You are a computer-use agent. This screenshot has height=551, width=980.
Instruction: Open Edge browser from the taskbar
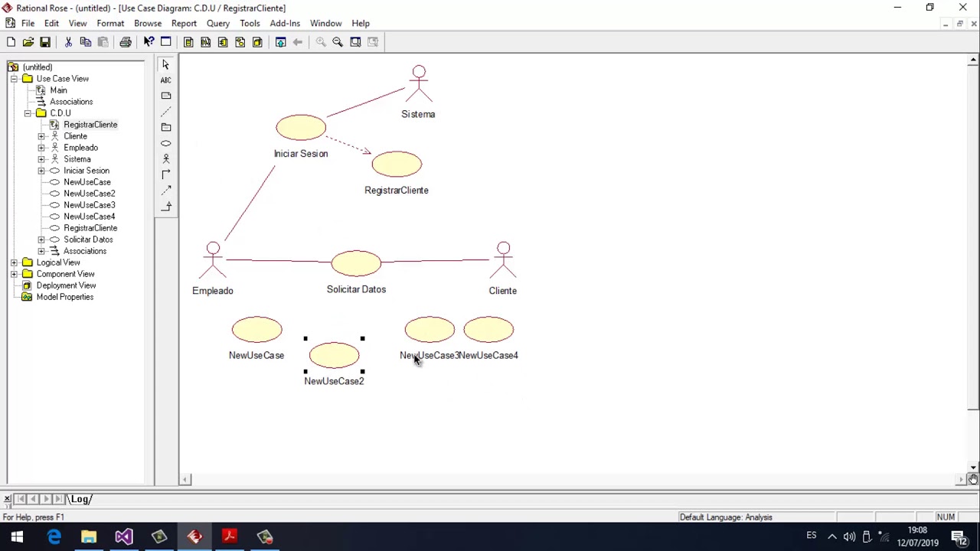[54, 536]
